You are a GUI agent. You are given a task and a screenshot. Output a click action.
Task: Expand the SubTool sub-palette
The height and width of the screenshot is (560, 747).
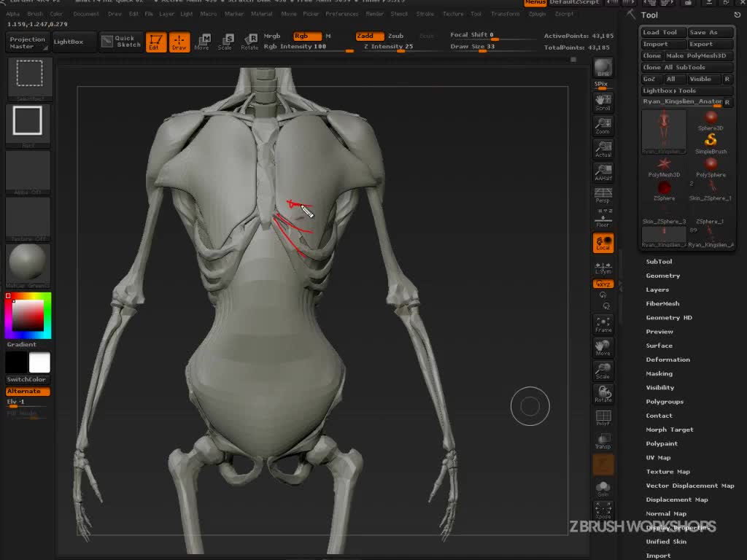click(x=659, y=262)
